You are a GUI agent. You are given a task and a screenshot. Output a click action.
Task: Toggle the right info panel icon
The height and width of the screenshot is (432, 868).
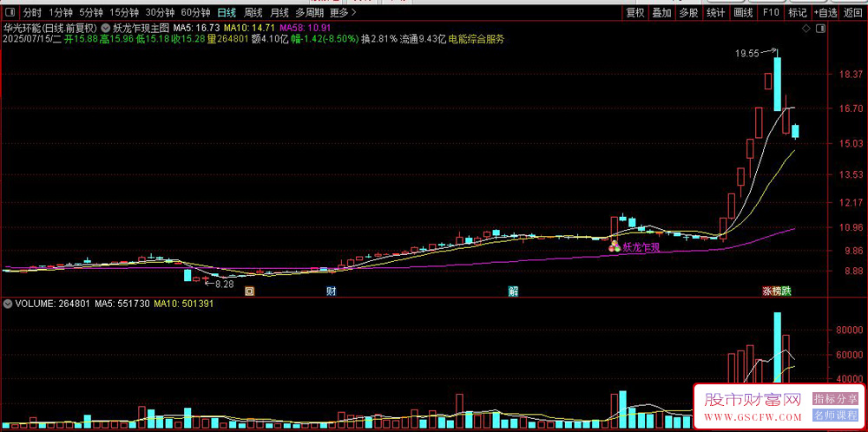tap(820, 29)
